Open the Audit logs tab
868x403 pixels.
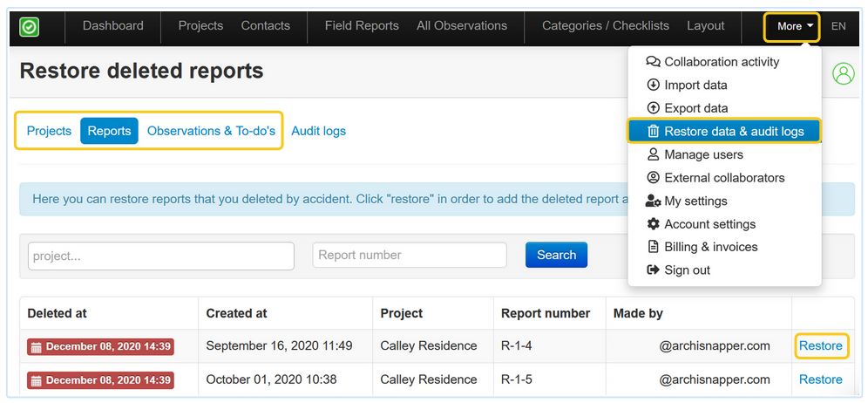click(318, 131)
